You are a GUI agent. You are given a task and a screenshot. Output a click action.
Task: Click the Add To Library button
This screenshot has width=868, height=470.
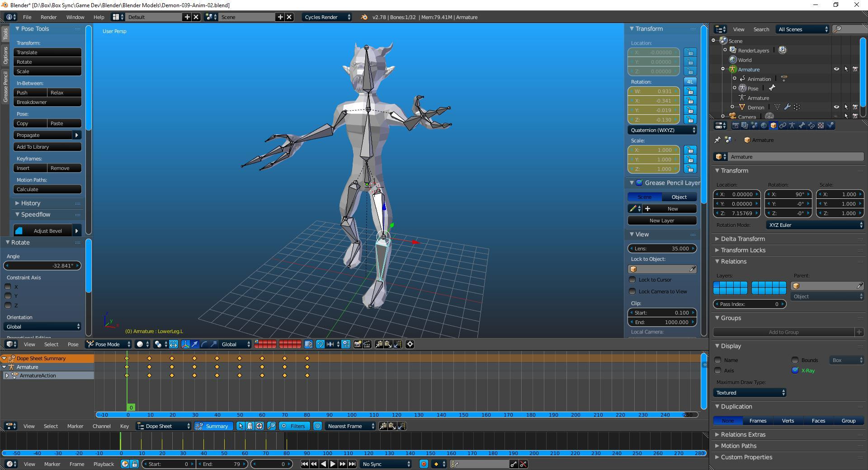click(47, 147)
